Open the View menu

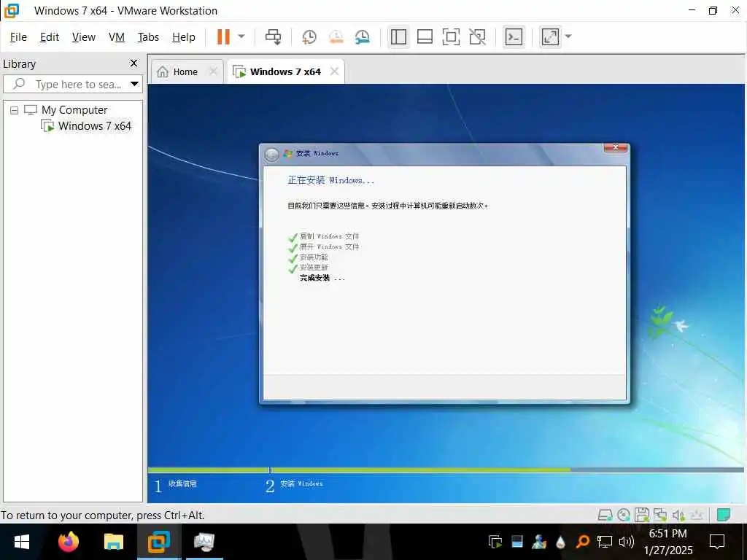[x=83, y=37]
